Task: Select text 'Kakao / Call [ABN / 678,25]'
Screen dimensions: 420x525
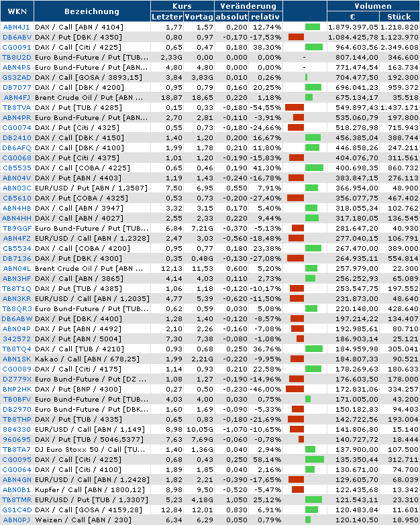Action: coord(87,359)
